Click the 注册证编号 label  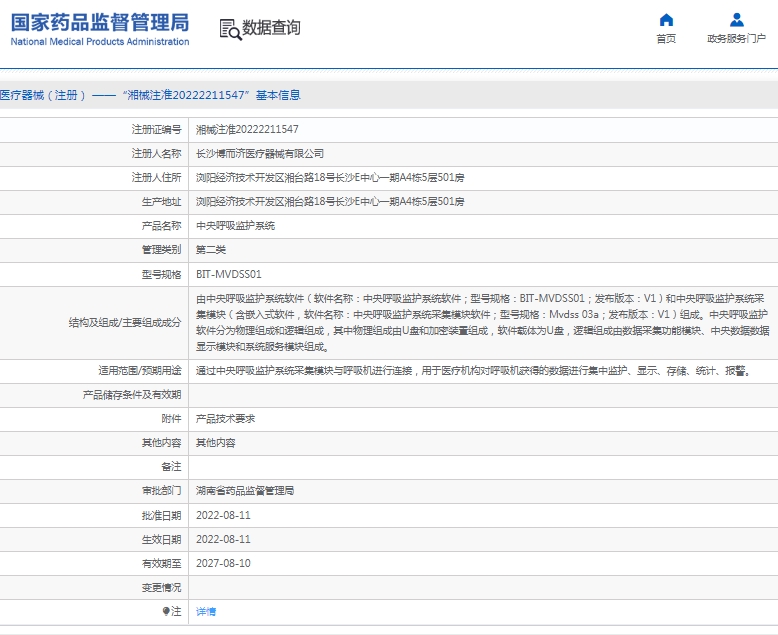pyautogui.click(x=156, y=129)
